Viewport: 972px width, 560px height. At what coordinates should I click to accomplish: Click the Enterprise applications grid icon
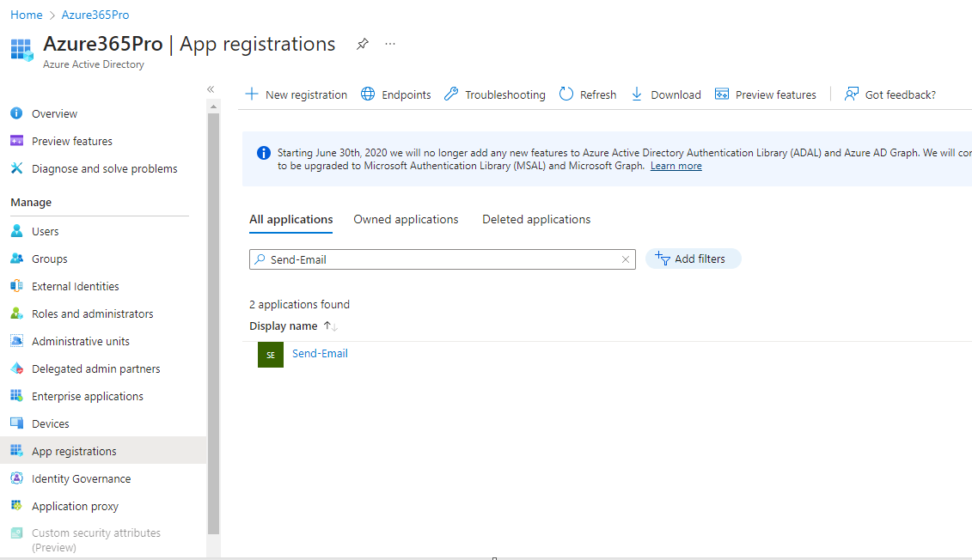(x=16, y=395)
